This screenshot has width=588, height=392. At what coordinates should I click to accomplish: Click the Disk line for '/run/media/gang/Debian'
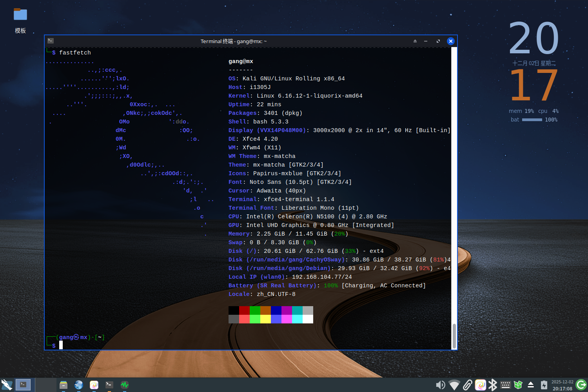[339, 269]
